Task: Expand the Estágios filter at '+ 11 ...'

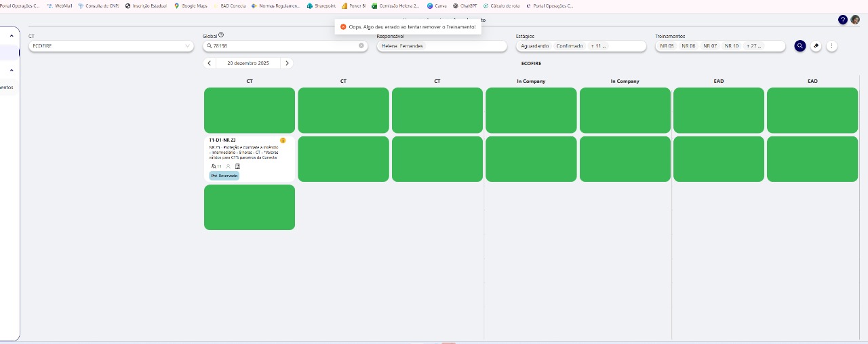Action: [598, 46]
